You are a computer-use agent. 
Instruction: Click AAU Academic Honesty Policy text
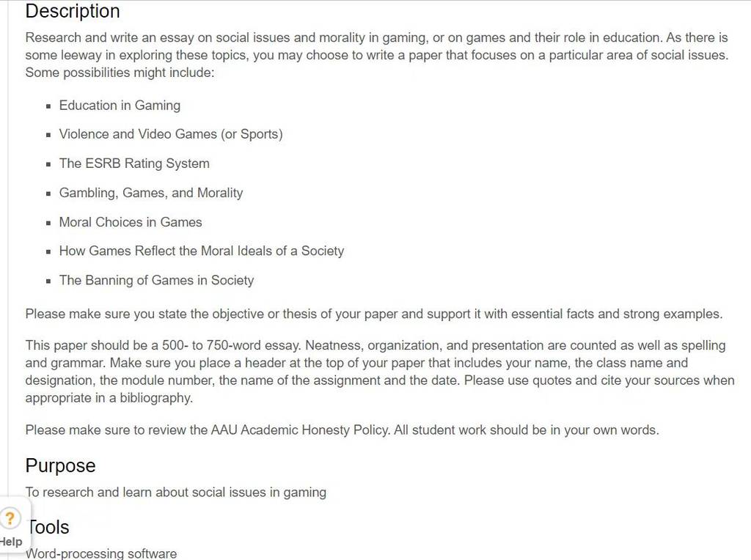pos(299,430)
